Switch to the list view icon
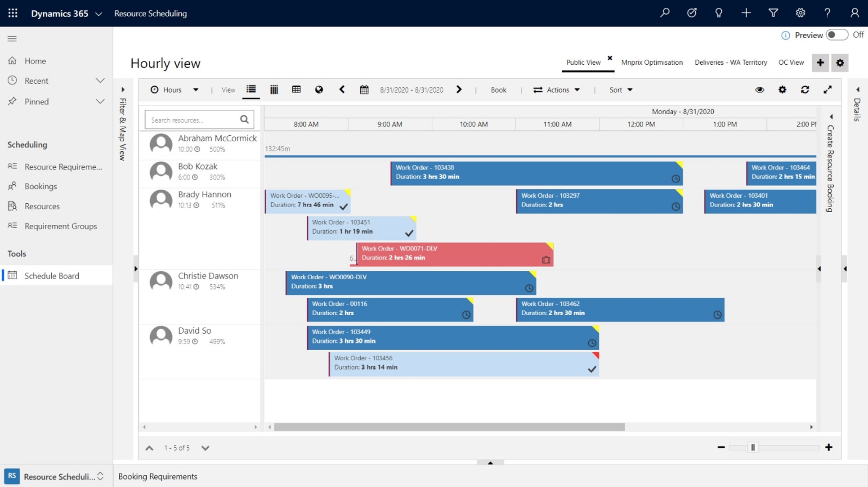Viewport: 868px width, 487px height. [x=251, y=89]
